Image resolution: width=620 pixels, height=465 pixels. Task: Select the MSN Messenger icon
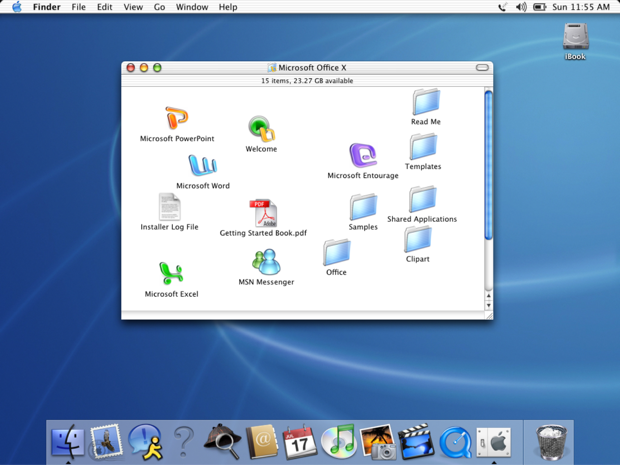click(x=266, y=262)
